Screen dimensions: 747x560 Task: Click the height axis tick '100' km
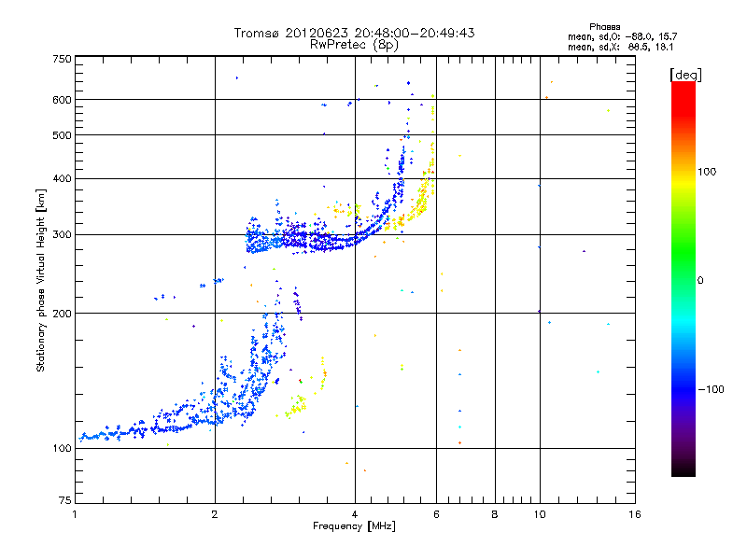(62, 448)
